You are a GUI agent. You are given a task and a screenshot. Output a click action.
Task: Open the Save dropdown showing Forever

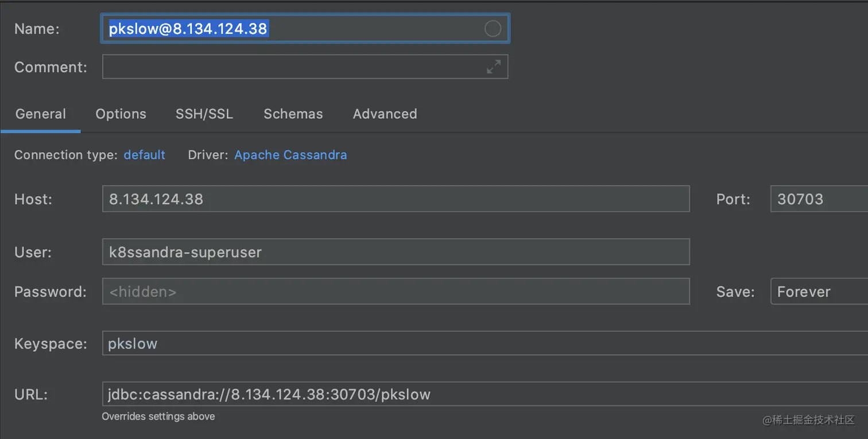819,292
